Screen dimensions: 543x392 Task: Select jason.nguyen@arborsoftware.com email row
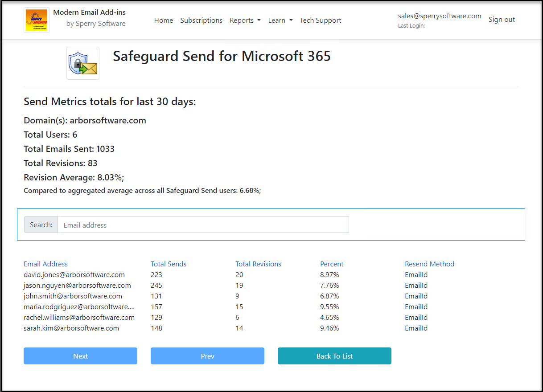78,285
